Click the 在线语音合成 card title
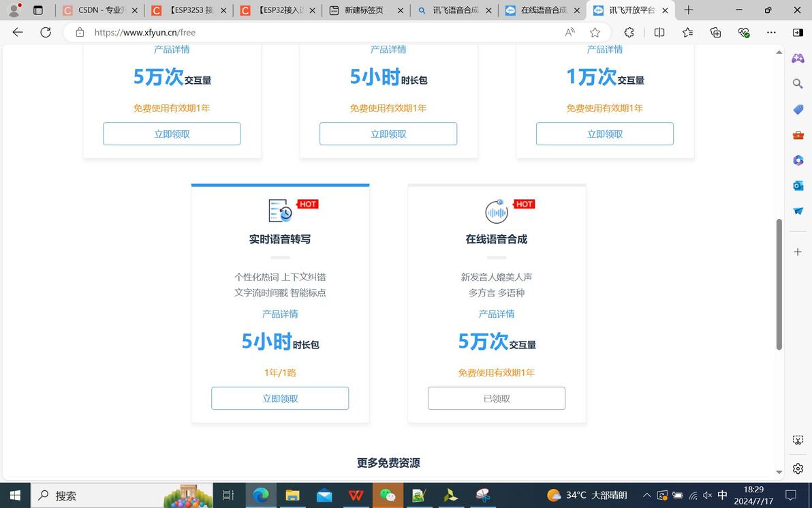Screen dimensions: 812x508 (497, 239)
